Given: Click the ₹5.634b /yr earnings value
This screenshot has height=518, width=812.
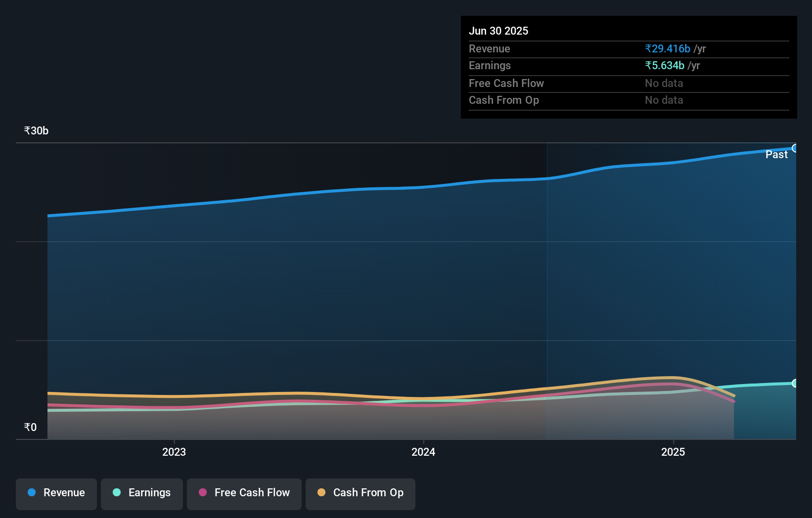Looking at the screenshot, I should click(x=673, y=65).
